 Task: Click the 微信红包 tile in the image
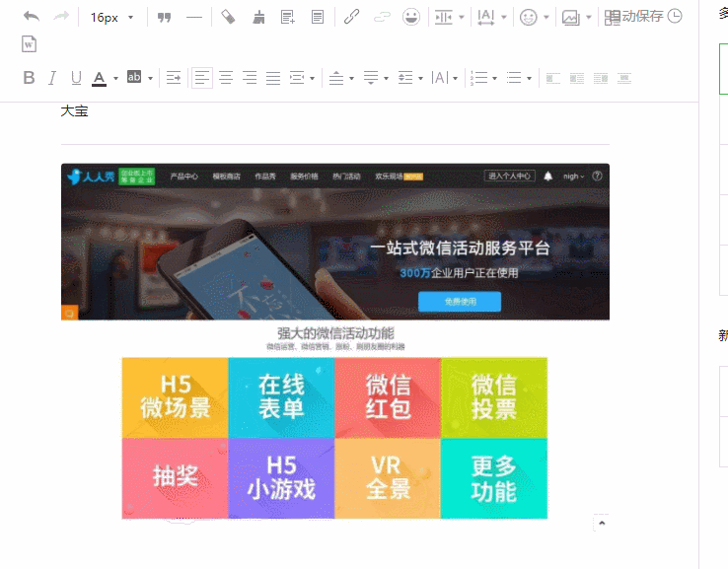[388, 397]
